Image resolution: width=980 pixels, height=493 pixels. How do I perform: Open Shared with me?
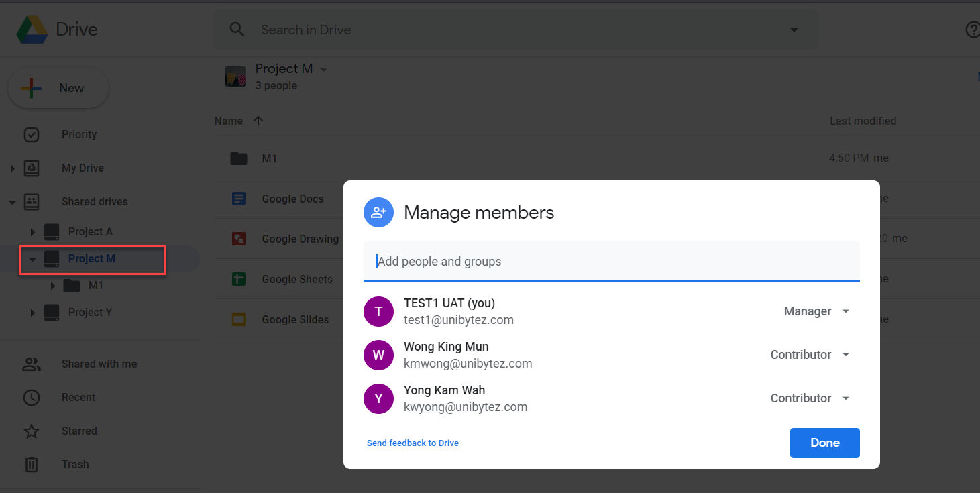pos(99,364)
